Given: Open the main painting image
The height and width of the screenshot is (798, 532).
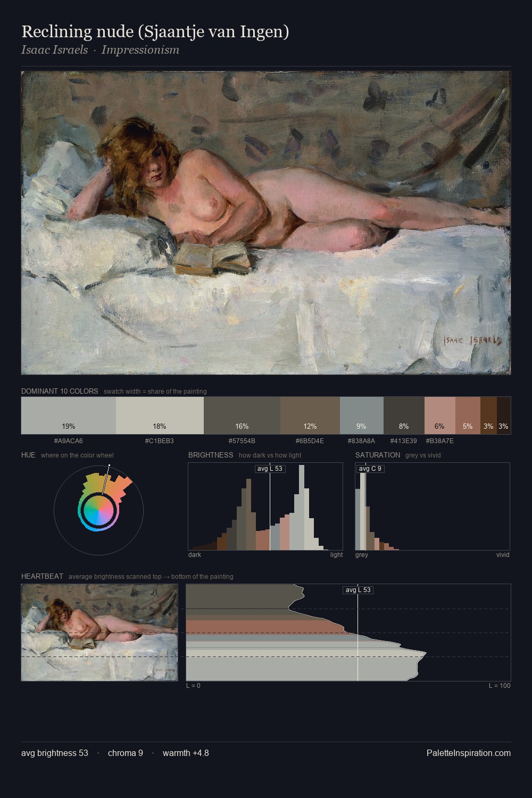Looking at the screenshot, I should point(266,223).
